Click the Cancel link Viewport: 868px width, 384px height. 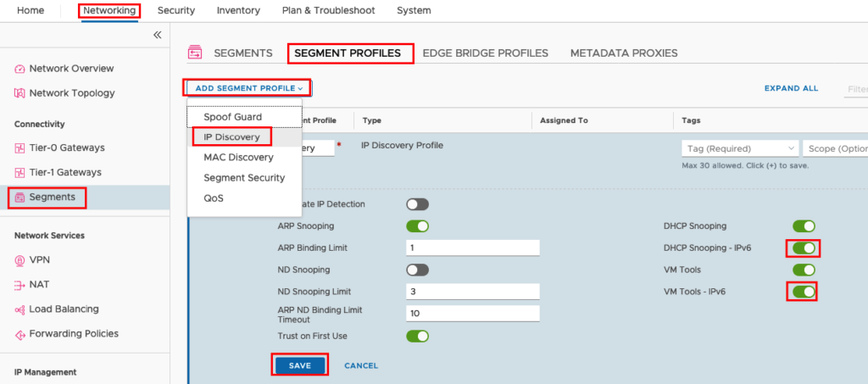click(361, 365)
